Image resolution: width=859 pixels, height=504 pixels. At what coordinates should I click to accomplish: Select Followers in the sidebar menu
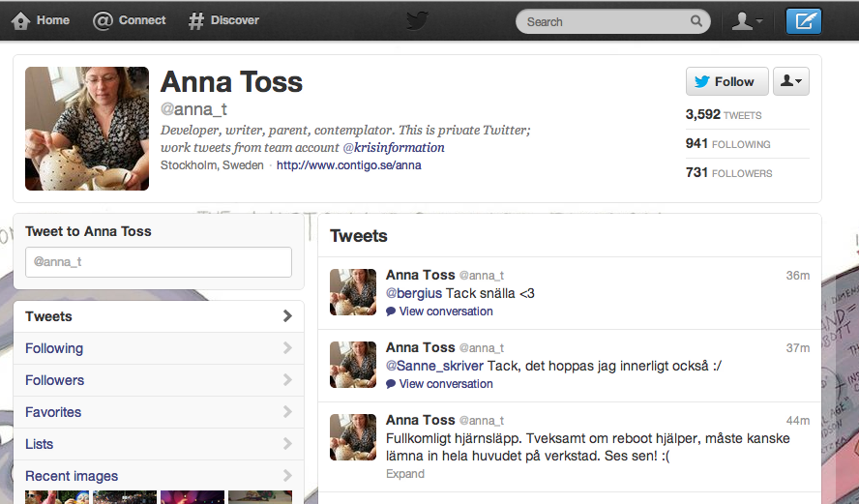(159, 379)
